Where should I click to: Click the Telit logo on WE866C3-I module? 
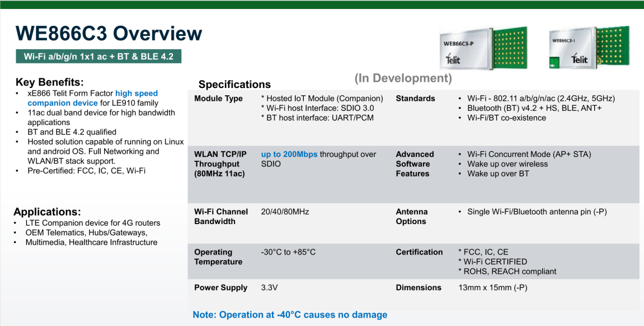coord(580,59)
